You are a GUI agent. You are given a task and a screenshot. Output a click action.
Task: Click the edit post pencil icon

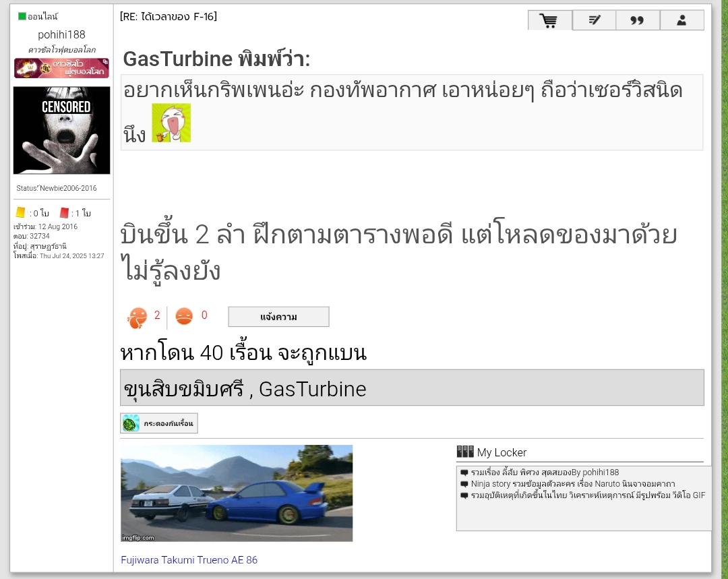coord(594,20)
